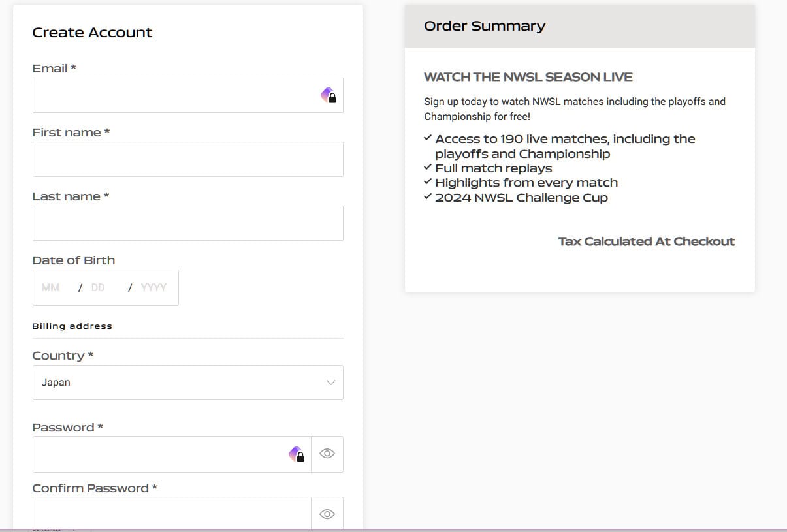Click the Highlights from every match line
The image size is (787, 532).
point(526,183)
